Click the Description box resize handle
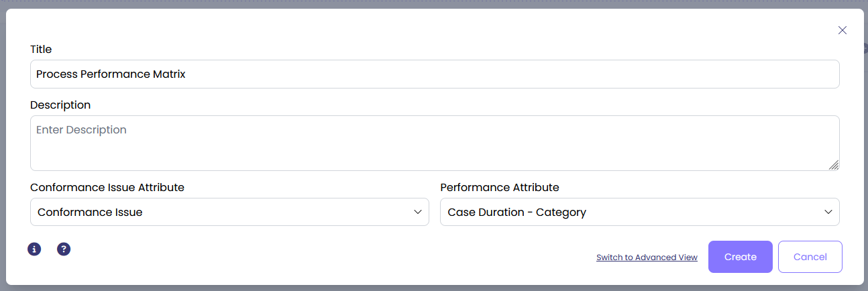Screen dimensions: 868x291 [834, 165]
